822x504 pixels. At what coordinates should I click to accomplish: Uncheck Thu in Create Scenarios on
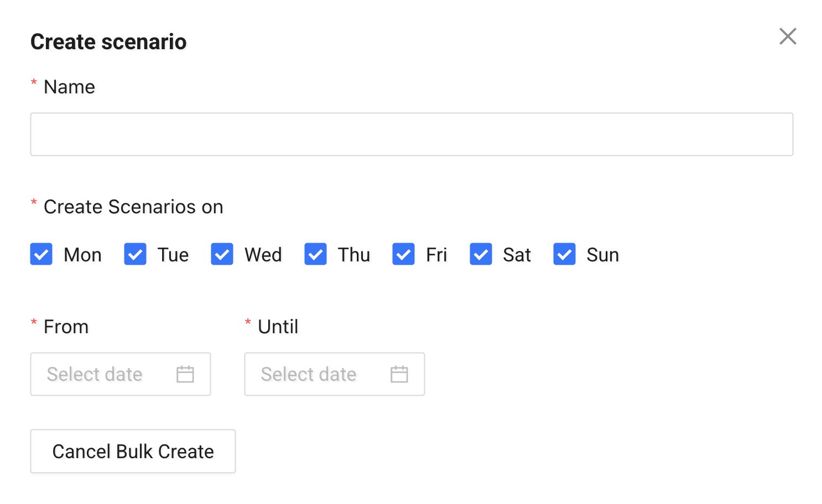click(315, 254)
